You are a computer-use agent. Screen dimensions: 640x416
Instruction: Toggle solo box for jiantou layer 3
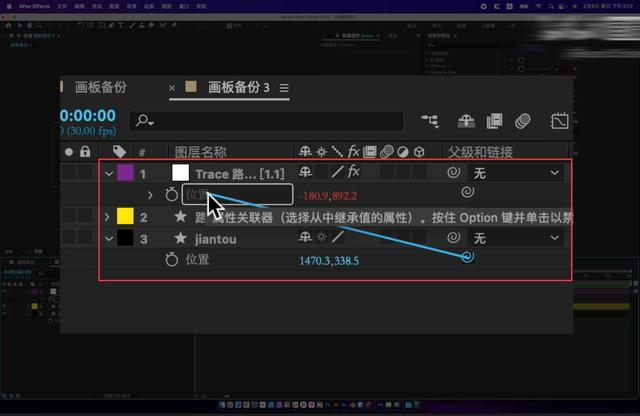pyautogui.click(x=69, y=238)
